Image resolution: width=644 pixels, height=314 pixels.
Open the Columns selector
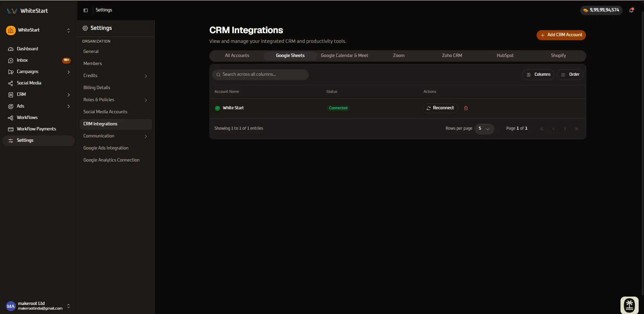click(x=538, y=75)
